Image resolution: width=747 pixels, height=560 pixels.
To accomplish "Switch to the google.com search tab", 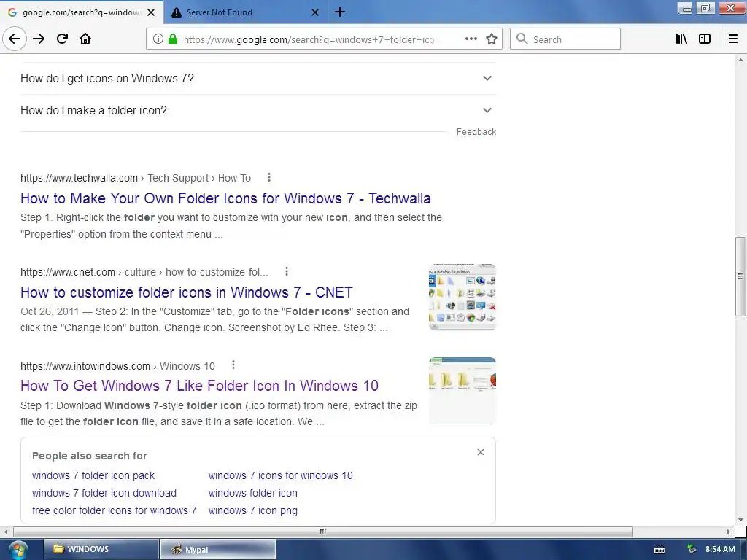I will [x=82, y=12].
